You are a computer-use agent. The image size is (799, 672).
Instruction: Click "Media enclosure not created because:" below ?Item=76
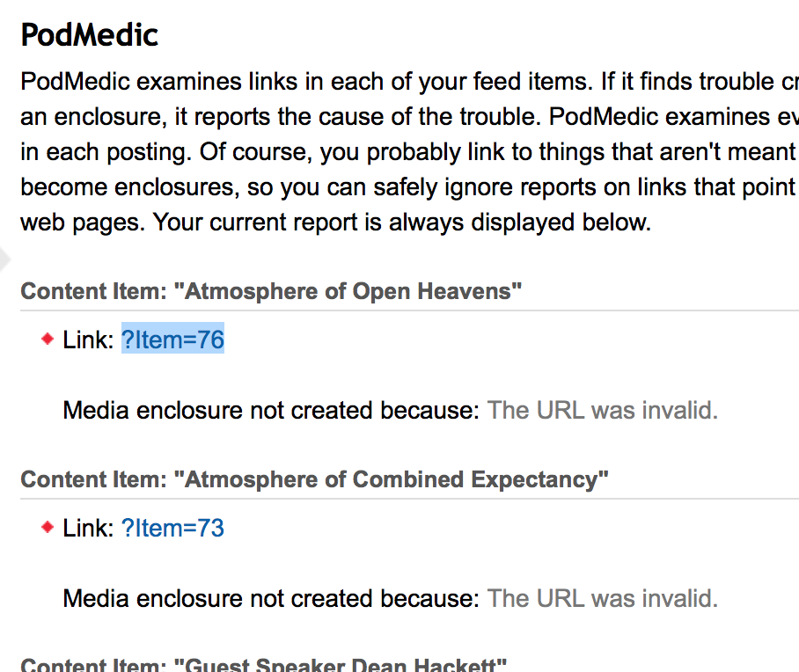click(271, 410)
